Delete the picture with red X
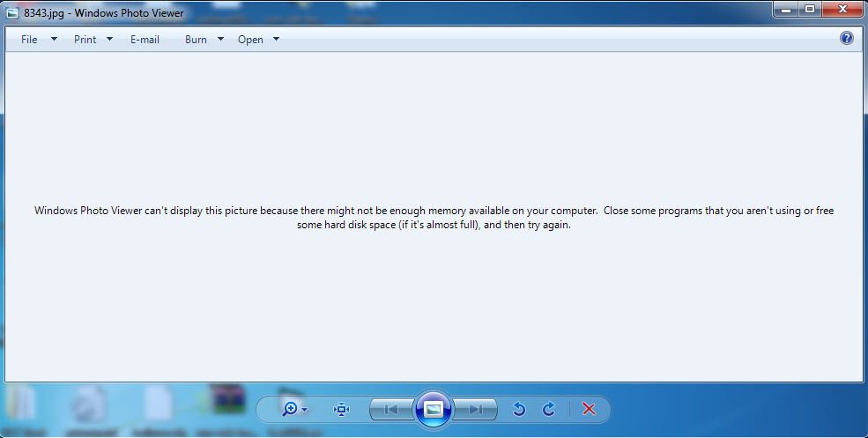This screenshot has width=868, height=438. click(x=589, y=409)
